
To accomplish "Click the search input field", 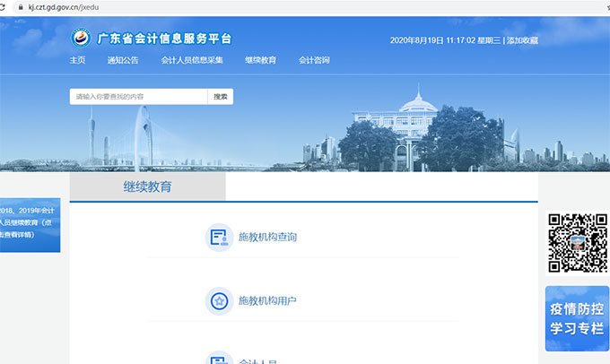I will click(x=138, y=96).
